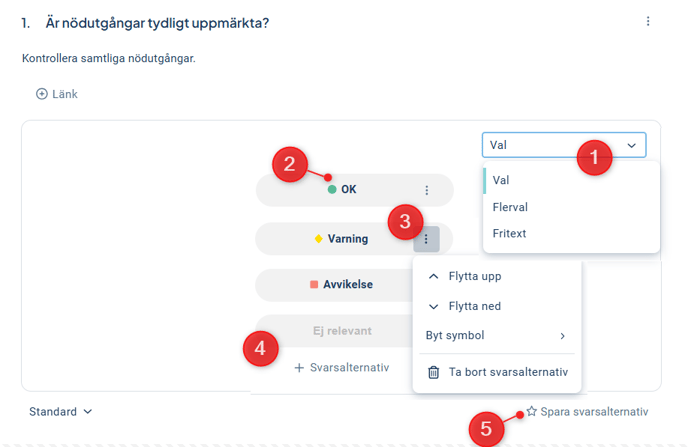This screenshot has width=688, height=447.
Task: Choose Flerval from the type list
Action: coord(510,207)
